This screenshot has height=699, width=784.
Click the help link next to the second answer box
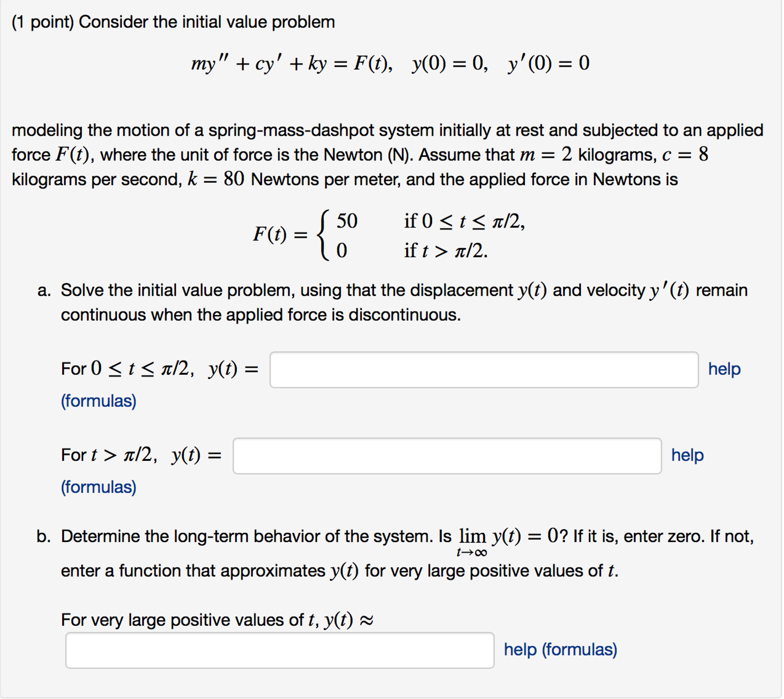pyautogui.click(x=687, y=455)
